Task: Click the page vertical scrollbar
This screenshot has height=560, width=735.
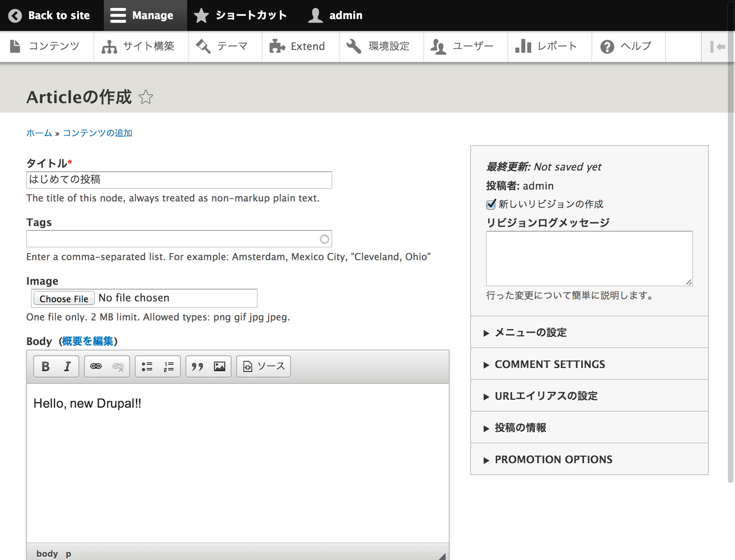Action: click(731, 242)
